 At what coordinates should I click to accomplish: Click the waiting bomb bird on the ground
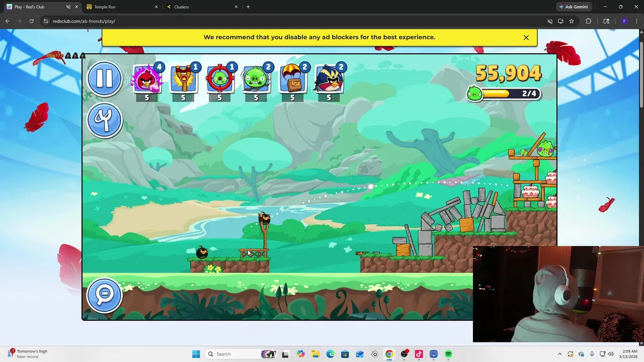(202, 252)
